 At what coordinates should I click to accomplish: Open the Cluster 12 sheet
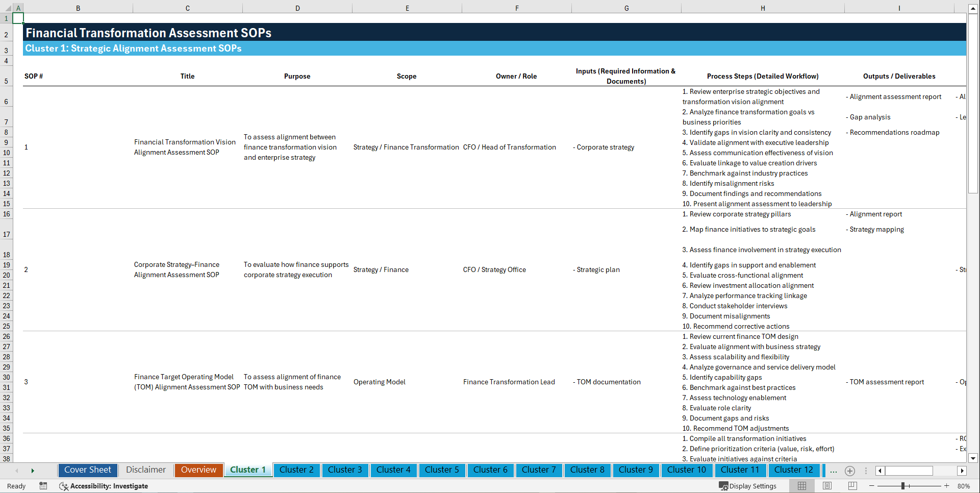coord(794,470)
